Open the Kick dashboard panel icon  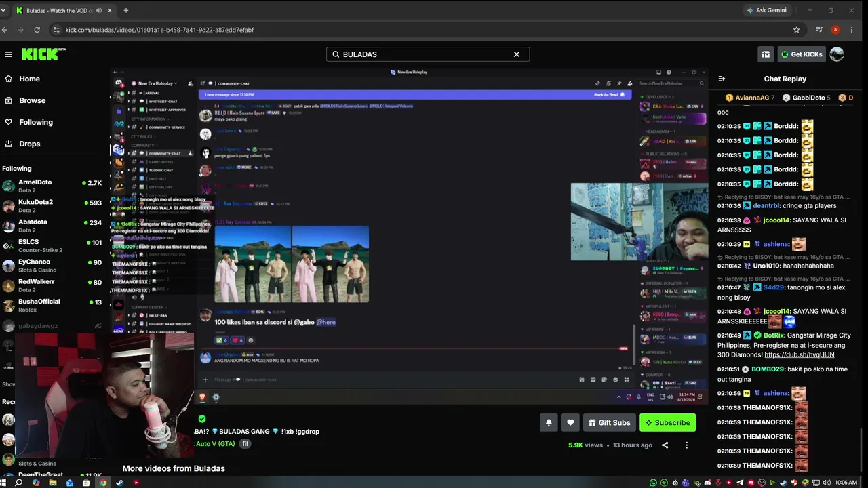click(x=766, y=54)
